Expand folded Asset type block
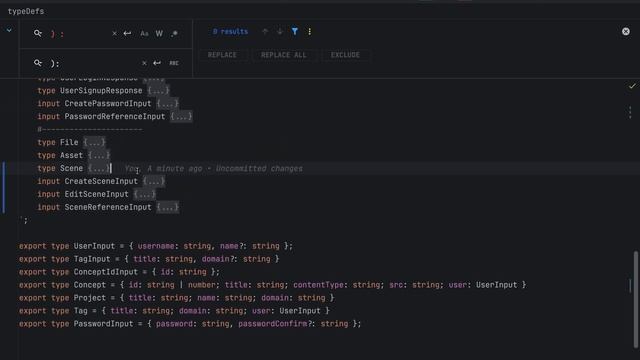This screenshot has height=360, width=640. click(99, 156)
